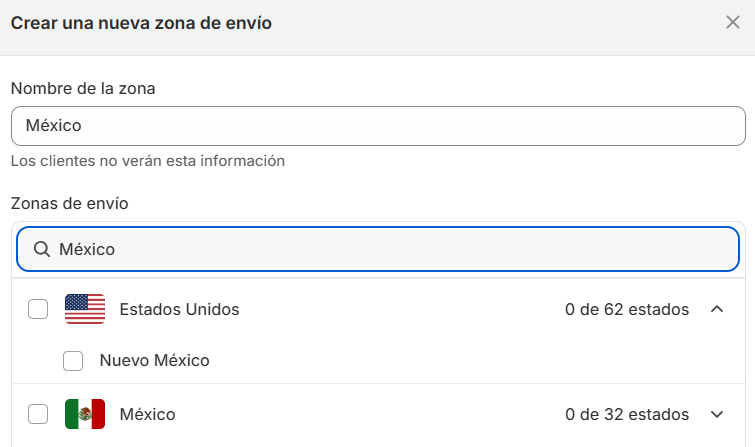Check the Estados Unidos checkbox
This screenshot has height=447, width=755.
pos(38,309)
